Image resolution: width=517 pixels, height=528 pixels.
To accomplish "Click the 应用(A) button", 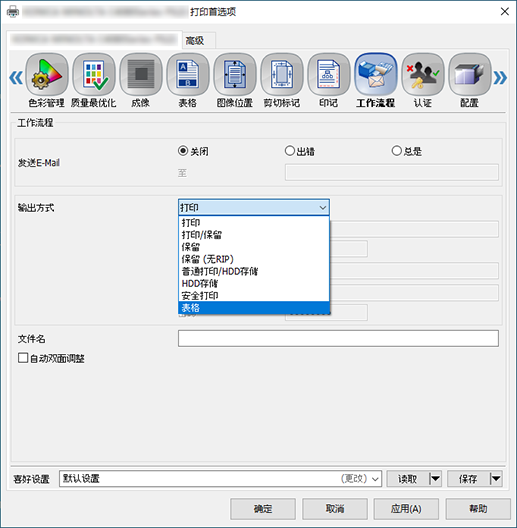I will pos(406,509).
